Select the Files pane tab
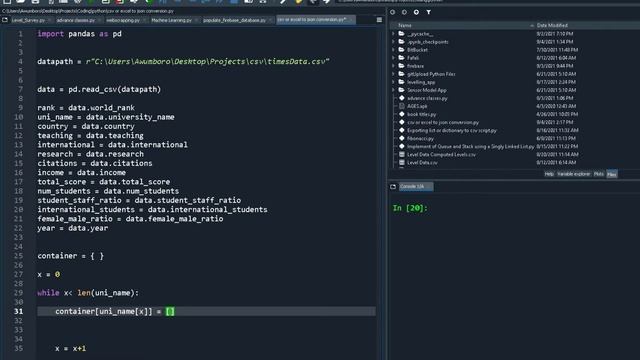Screen dimensions: 640x360 (x=611, y=174)
